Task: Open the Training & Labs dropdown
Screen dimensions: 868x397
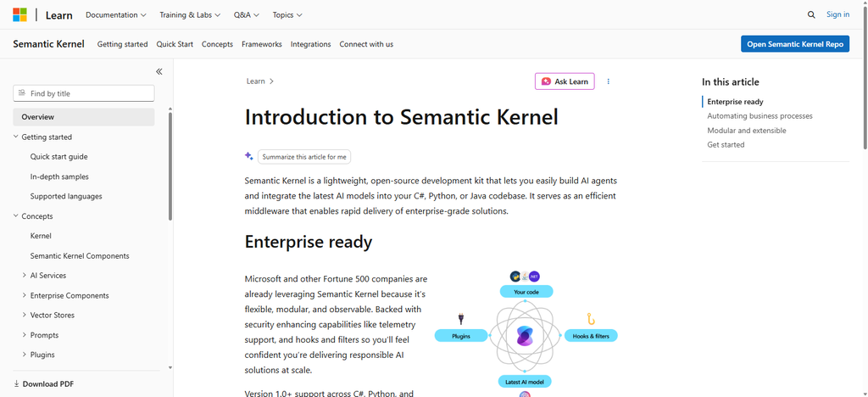Action: tap(190, 15)
